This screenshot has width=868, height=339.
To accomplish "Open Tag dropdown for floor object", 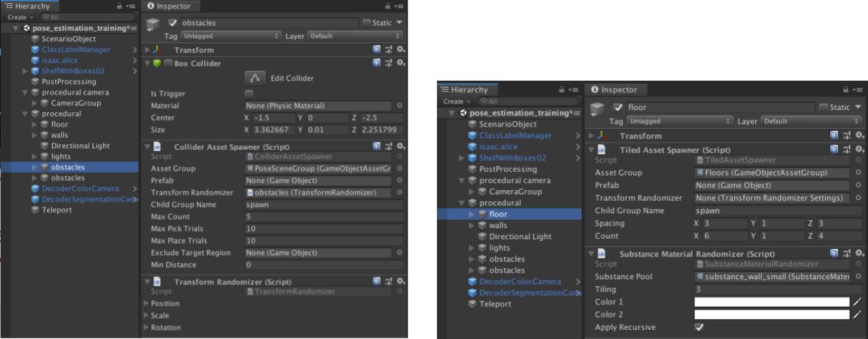I will (680, 121).
